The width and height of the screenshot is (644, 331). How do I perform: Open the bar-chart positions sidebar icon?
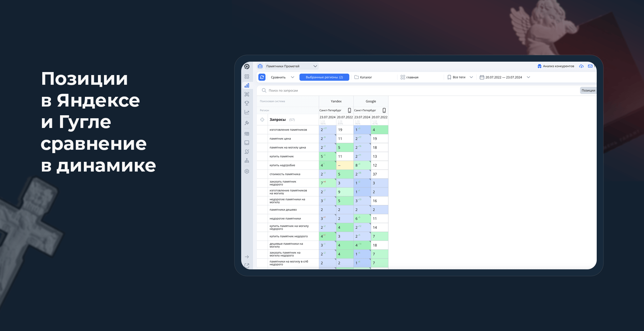[247, 85]
